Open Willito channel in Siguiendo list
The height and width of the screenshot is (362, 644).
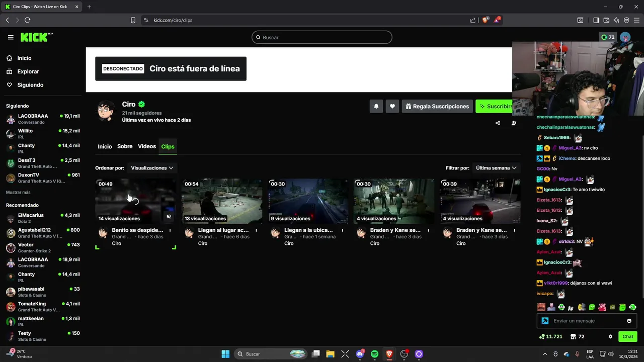coord(43,133)
